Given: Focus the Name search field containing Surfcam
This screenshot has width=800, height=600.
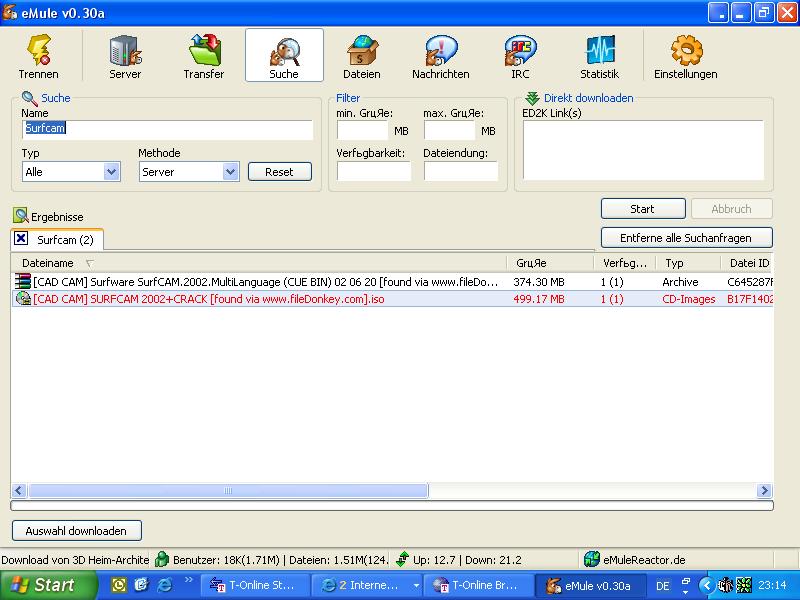Looking at the screenshot, I should pos(167,129).
